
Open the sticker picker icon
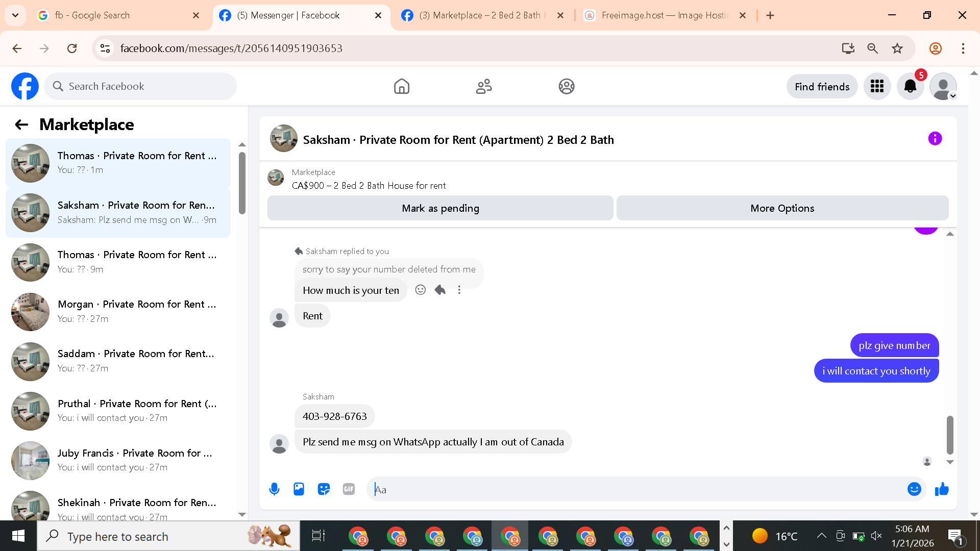click(324, 489)
